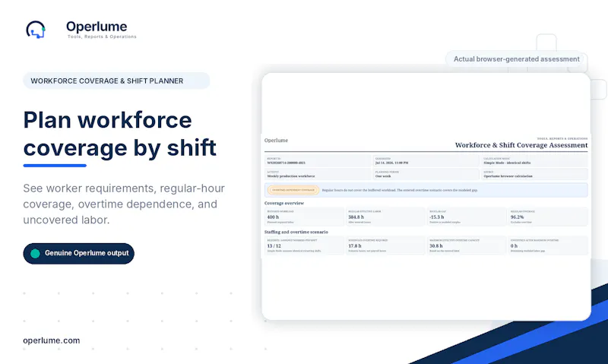Click the green dot in the Genuine Operlume badge
The width and height of the screenshot is (608, 364).
coord(35,254)
